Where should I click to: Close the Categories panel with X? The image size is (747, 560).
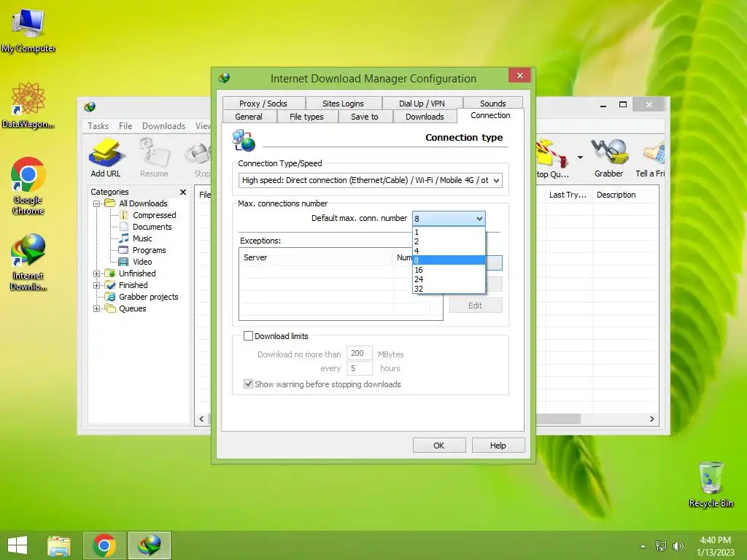(183, 192)
